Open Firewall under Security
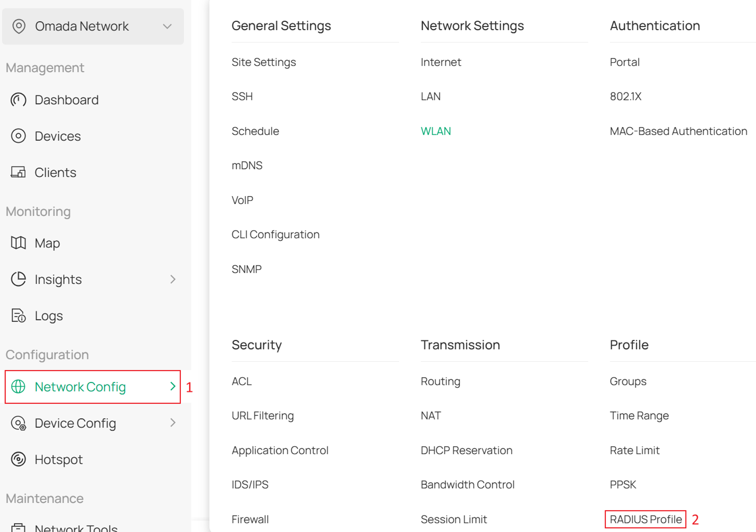Screen dimensions: 756x532 [x=250, y=519]
